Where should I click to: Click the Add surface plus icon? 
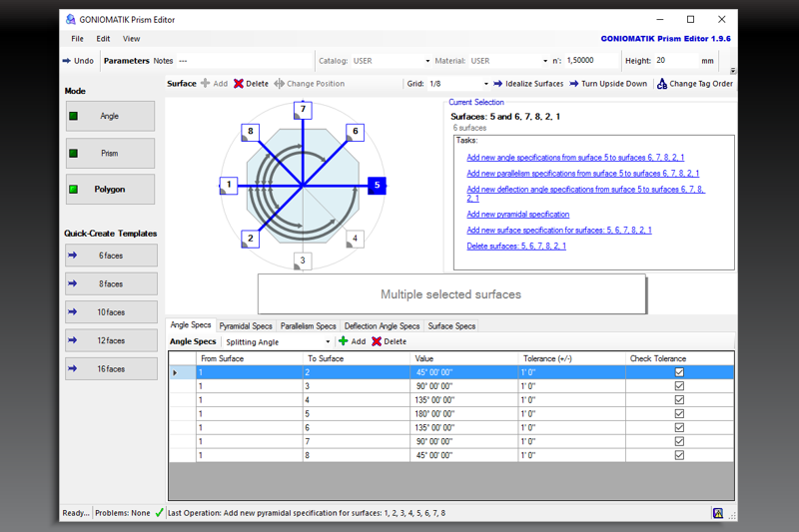tap(206, 83)
